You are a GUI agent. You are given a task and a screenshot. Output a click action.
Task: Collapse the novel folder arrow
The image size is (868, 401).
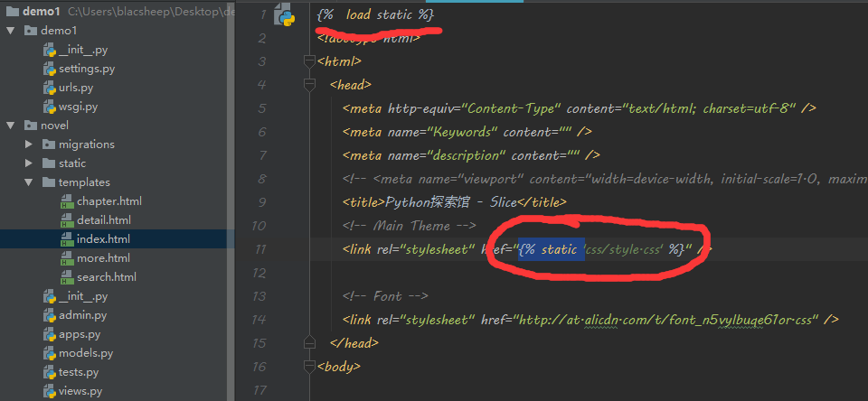click(11, 126)
